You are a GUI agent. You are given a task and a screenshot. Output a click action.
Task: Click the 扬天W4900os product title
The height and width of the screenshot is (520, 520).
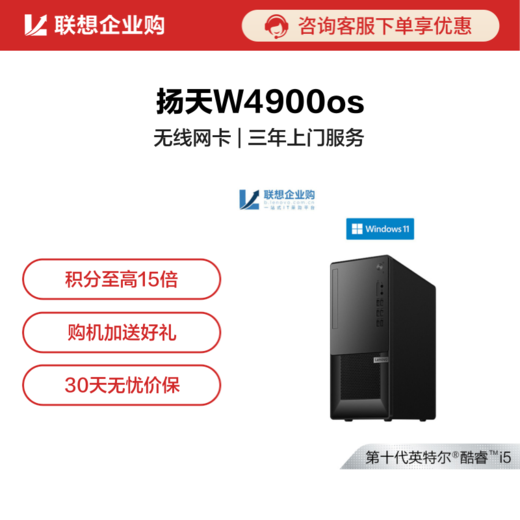(260, 102)
